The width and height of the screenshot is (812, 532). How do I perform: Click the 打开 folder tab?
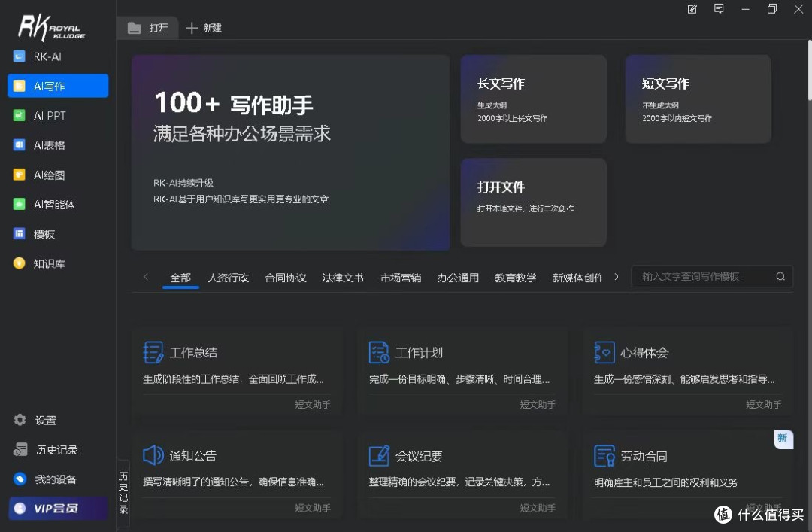tap(147, 28)
